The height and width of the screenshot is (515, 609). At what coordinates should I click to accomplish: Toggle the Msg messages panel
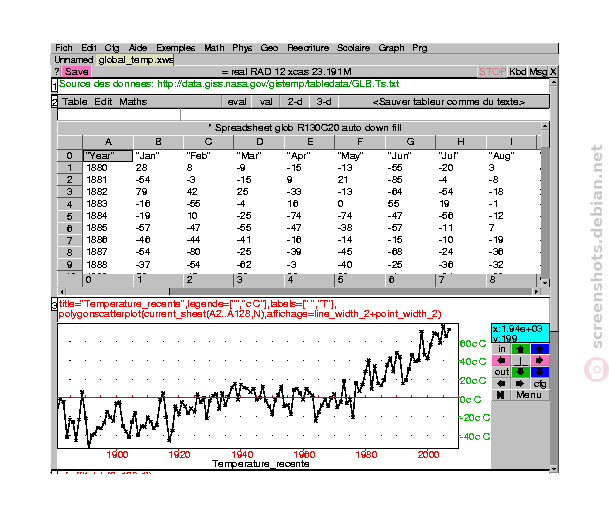538,72
